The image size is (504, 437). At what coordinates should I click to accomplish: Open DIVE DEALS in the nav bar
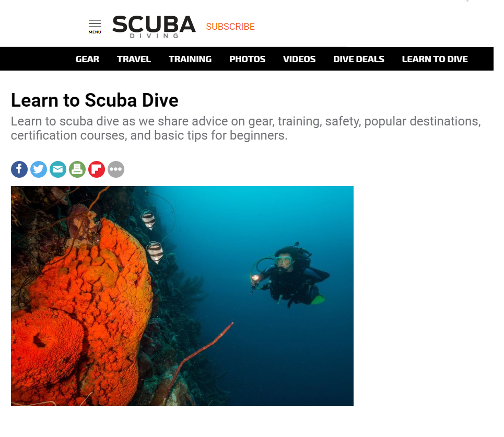click(359, 59)
